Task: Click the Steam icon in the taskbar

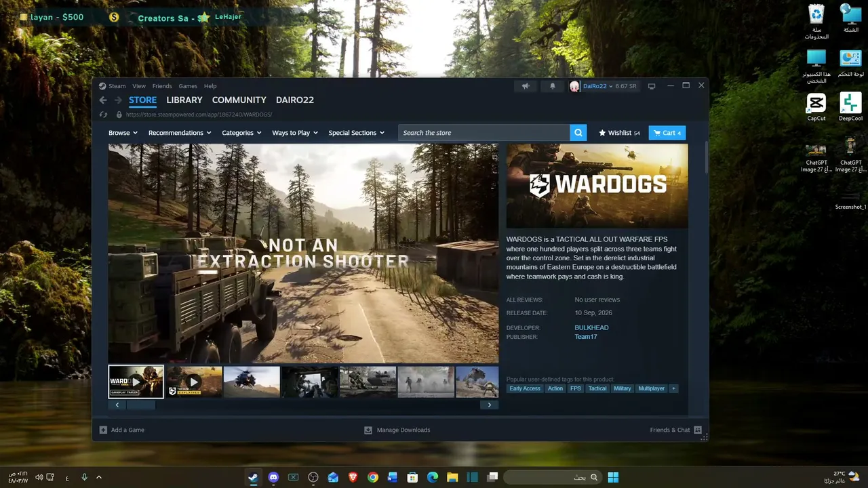Action: point(253,477)
